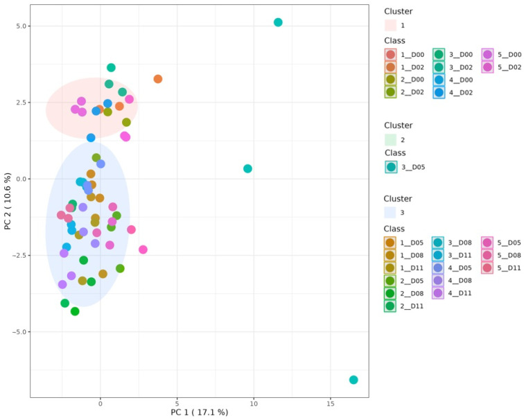This screenshot has height=420, width=524.
Task: Click the "4__D02" legend label text
Action: [461, 93]
